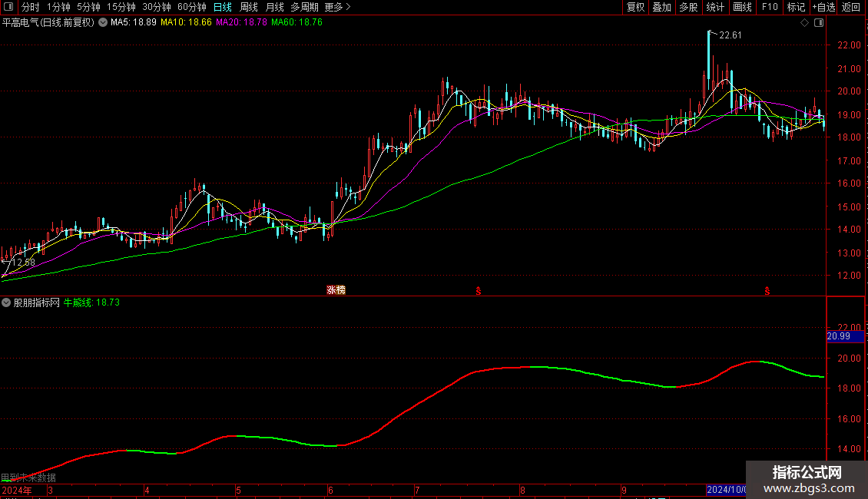Click month 4 on the time axis

tap(147, 490)
